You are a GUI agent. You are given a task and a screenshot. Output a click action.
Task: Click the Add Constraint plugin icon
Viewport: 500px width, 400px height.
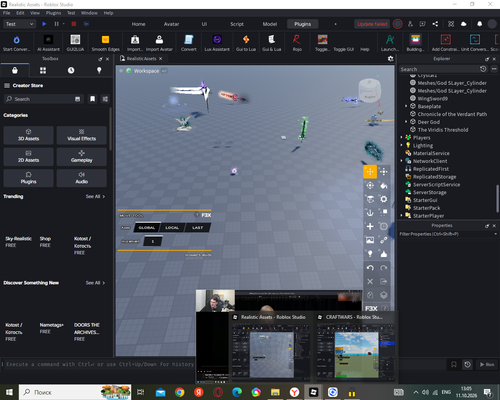446,40
